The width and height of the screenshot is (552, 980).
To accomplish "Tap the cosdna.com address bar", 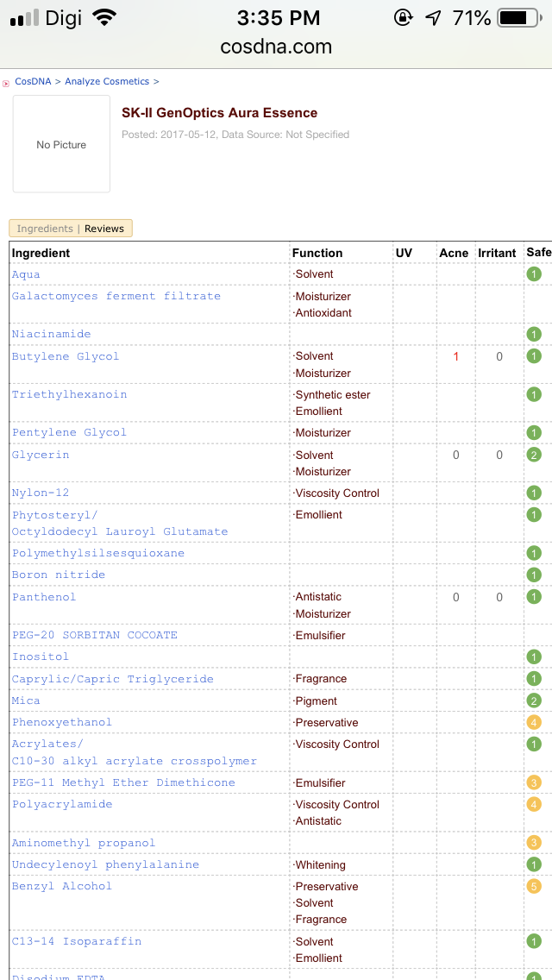I will [x=276, y=47].
